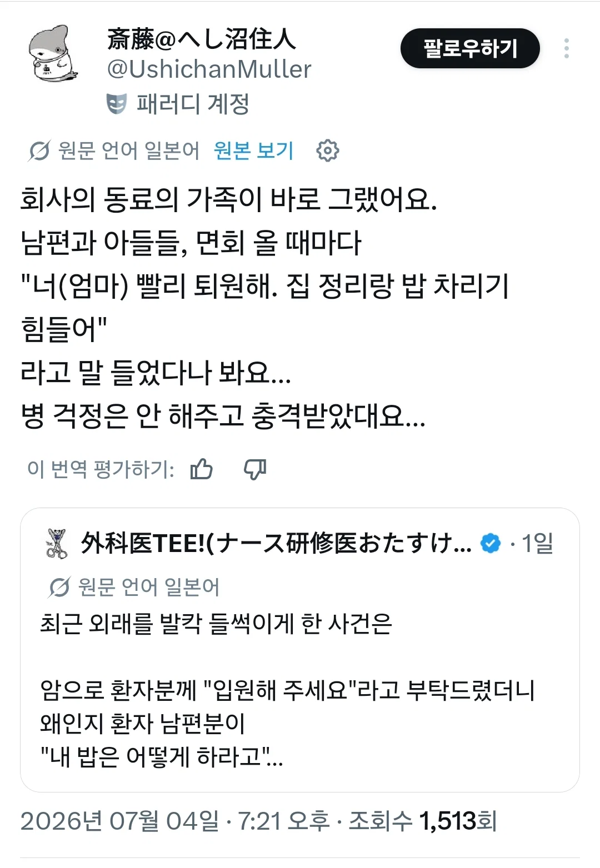Open the quoted tweet author's scissors avatar
Viewport: 600px width, 868px height.
pos(56,544)
